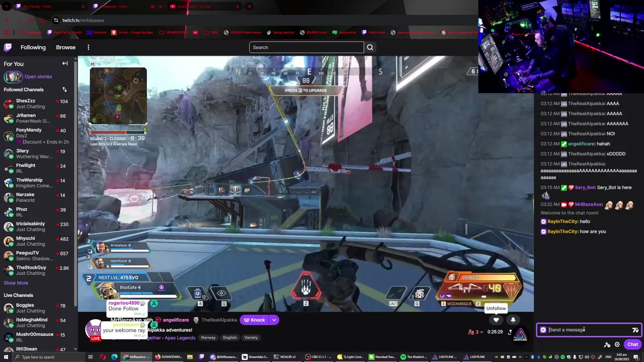This screenshot has width=644, height=362.
Task: Click Sery_Bot username in chat
Action: pos(585,188)
